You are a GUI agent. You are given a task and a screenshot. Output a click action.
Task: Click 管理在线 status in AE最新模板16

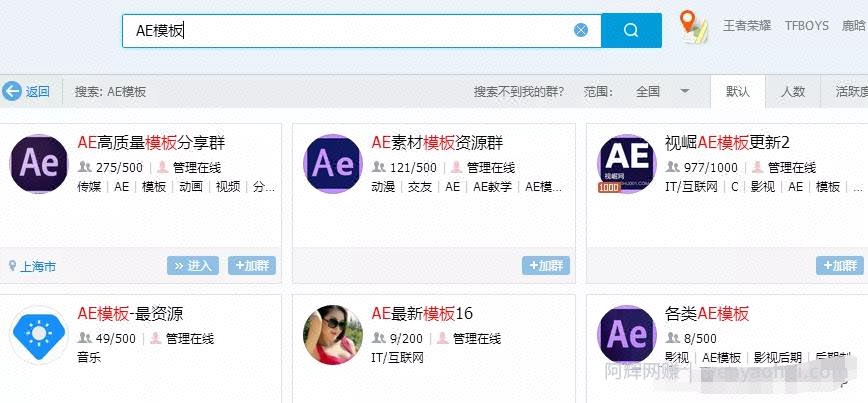477,338
